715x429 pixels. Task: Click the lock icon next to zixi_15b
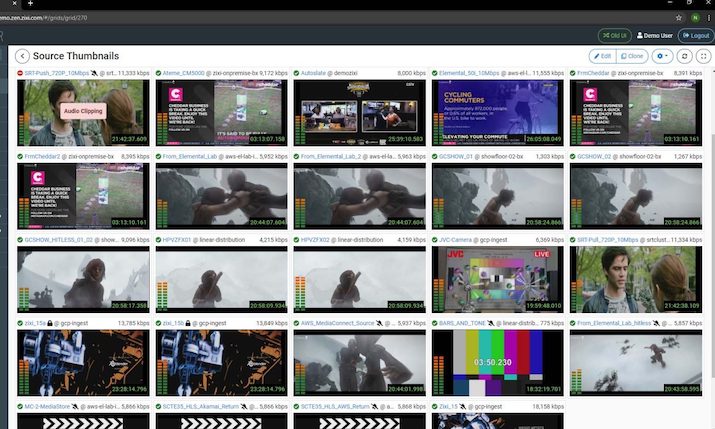pyautogui.click(x=188, y=323)
